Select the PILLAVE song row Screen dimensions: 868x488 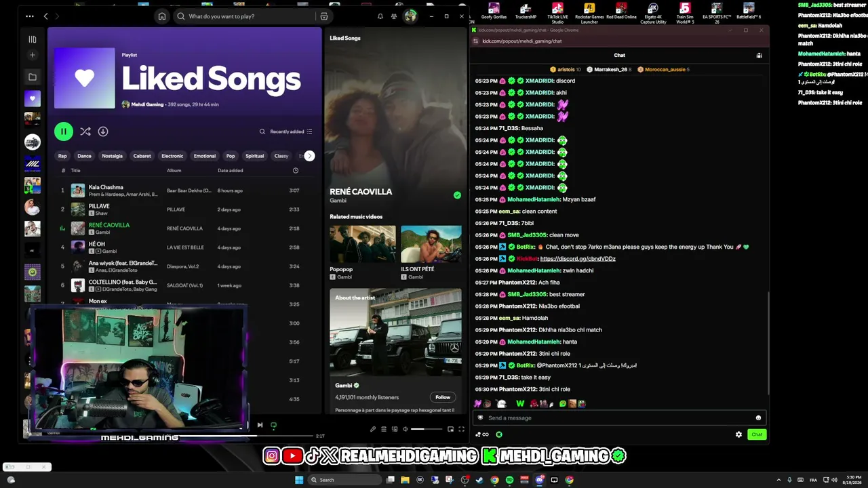[x=186, y=209]
